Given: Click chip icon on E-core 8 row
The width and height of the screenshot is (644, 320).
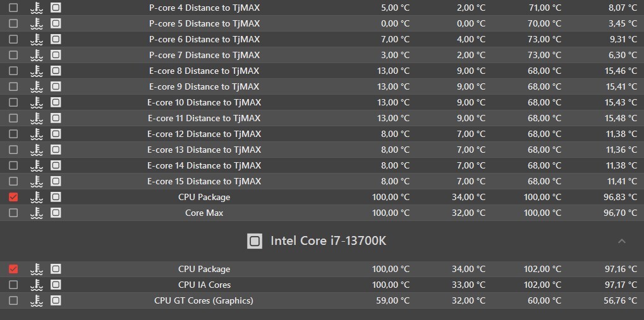Looking at the screenshot, I should [x=56, y=71].
